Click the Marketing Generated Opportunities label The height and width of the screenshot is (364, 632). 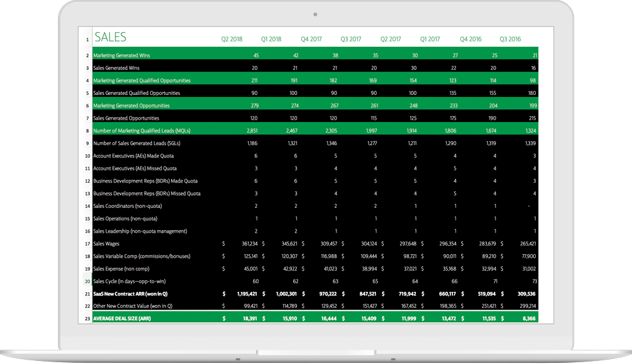click(x=131, y=105)
